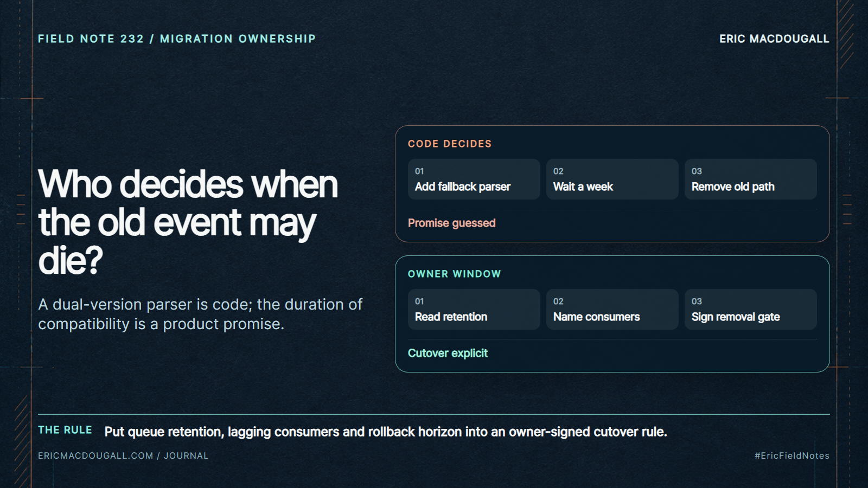Click the 'Name consumers' step card
This screenshot has width=868, height=488.
click(612, 309)
